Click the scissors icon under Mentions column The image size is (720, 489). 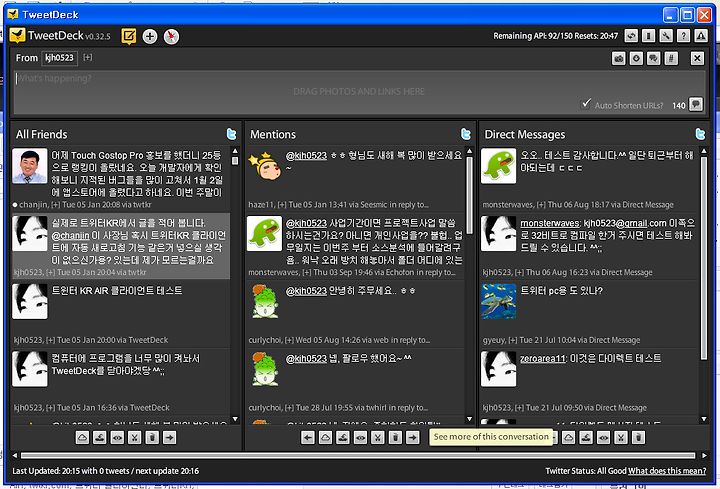378,438
